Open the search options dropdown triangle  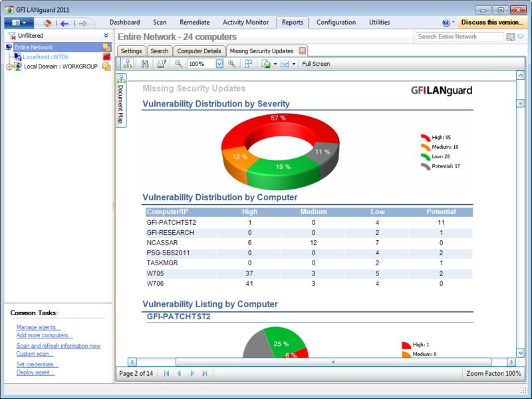[521, 37]
